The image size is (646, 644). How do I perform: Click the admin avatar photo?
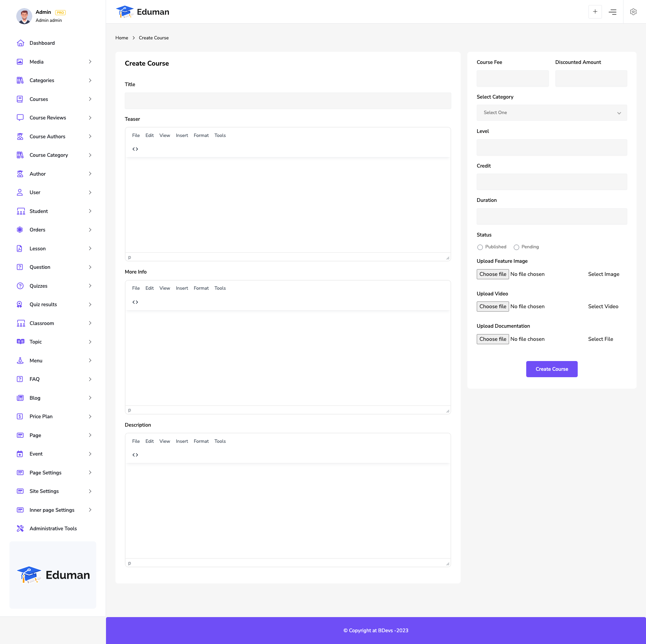[x=24, y=16]
